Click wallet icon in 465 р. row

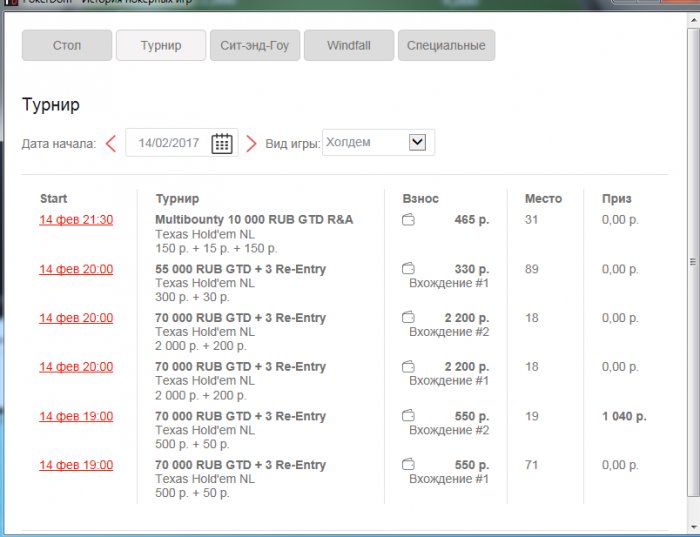pyautogui.click(x=408, y=220)
